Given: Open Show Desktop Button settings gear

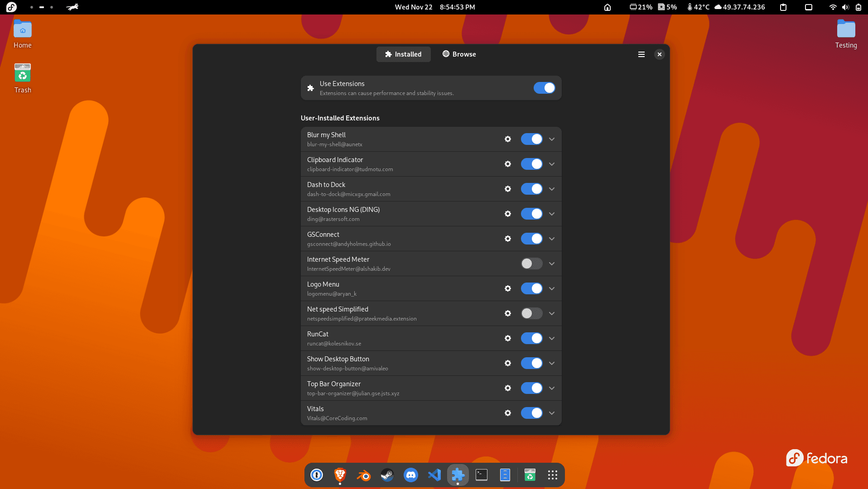Looking at the screenshot, I should [508, 363].
